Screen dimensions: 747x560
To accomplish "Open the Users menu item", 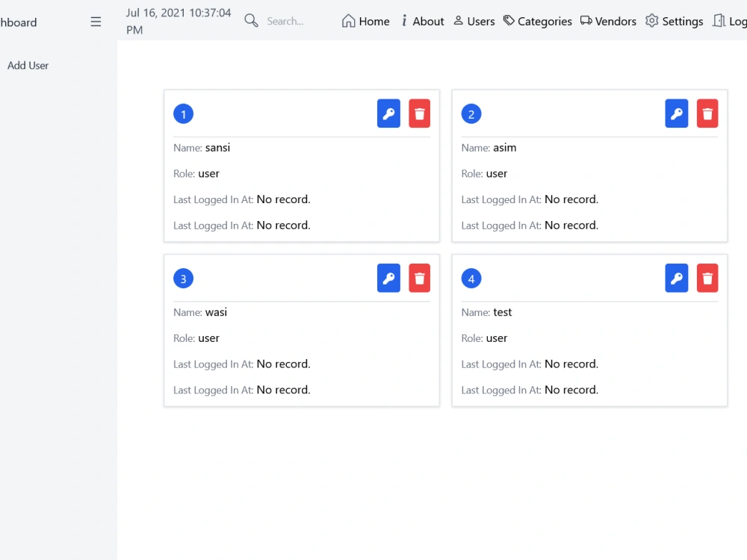I will (x=474, y=22).
